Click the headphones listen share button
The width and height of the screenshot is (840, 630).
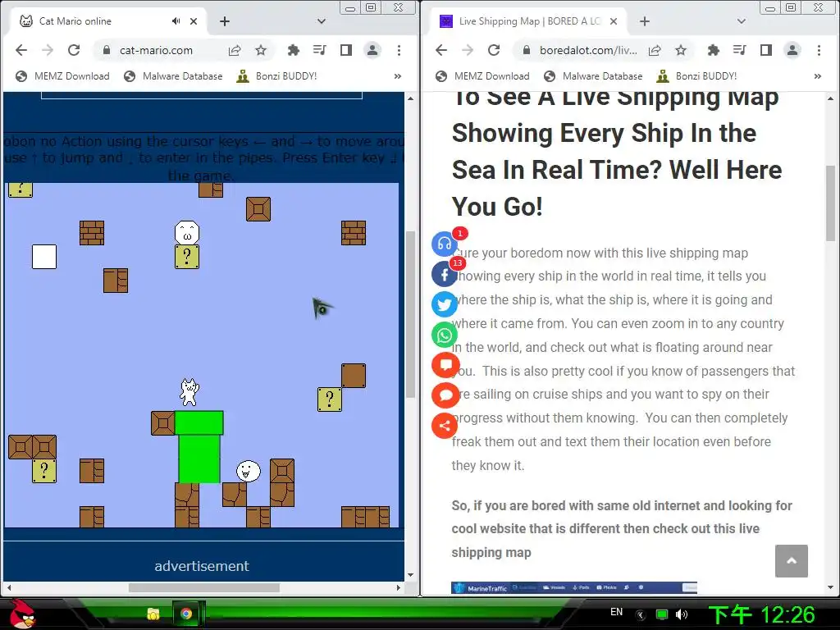[x=444, y=244]
